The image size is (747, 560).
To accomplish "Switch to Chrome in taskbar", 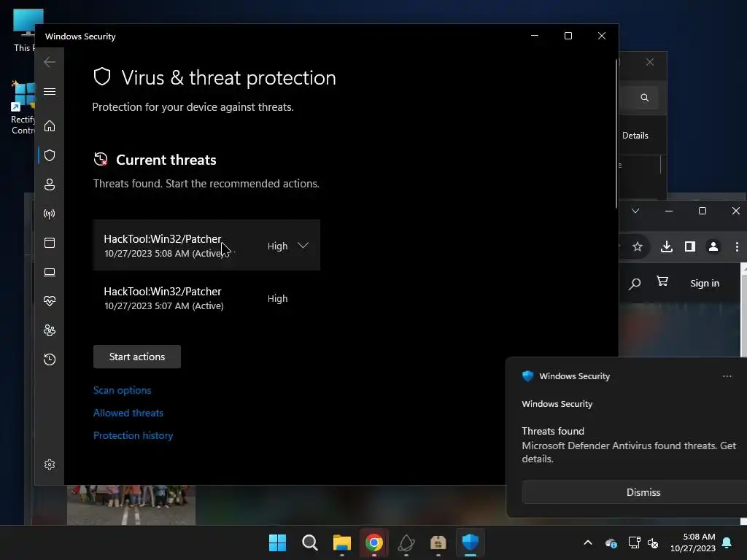I will tap(374, 542).
